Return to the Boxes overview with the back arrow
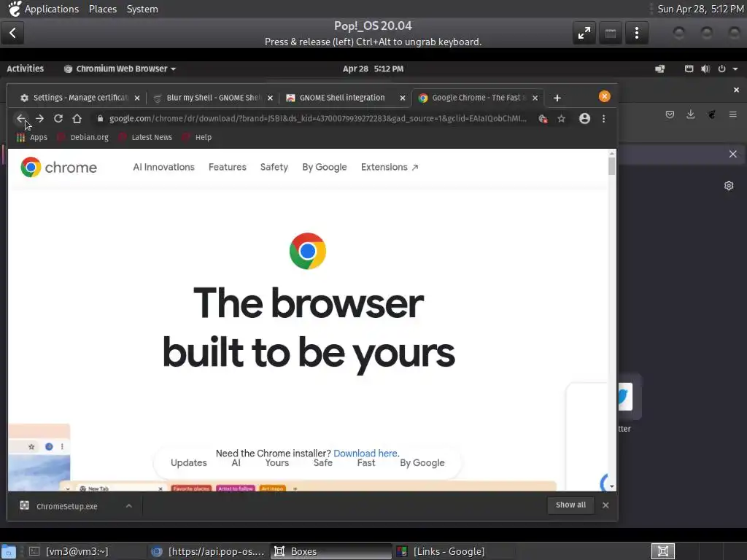This screenshot has width=747, height=560. point(13,33)
